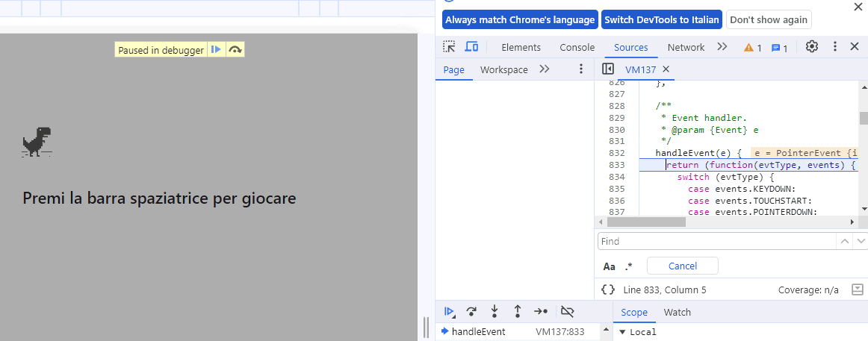The height and width of the screenshot is (341, 868).
Task: Click the warning count indicator
Action: tap(753, 48)
